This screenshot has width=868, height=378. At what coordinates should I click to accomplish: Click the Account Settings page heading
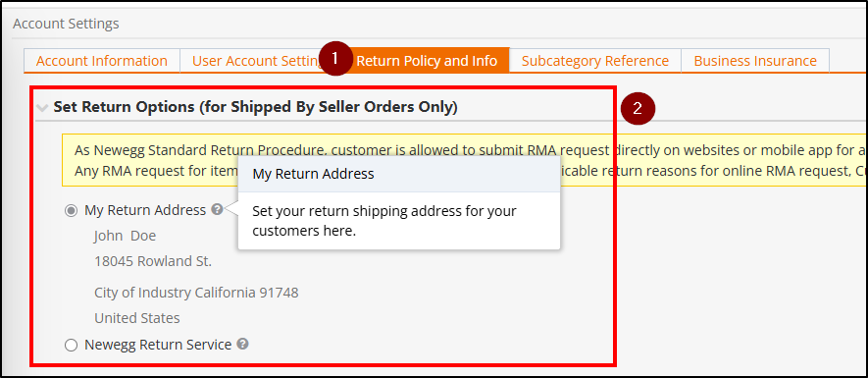tap(66, 24)
